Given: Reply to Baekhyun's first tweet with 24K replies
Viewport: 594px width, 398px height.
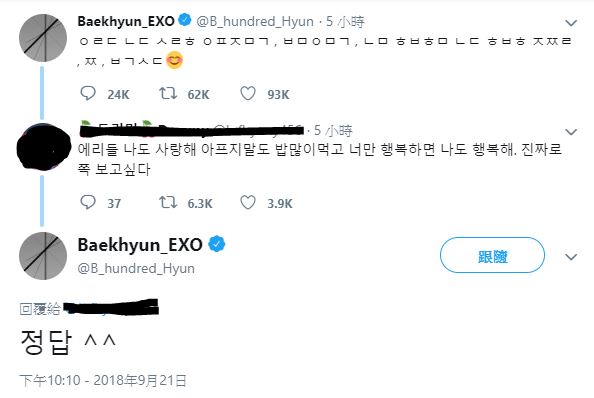Looking at the screenshot, I should click(x=88, y=94).
